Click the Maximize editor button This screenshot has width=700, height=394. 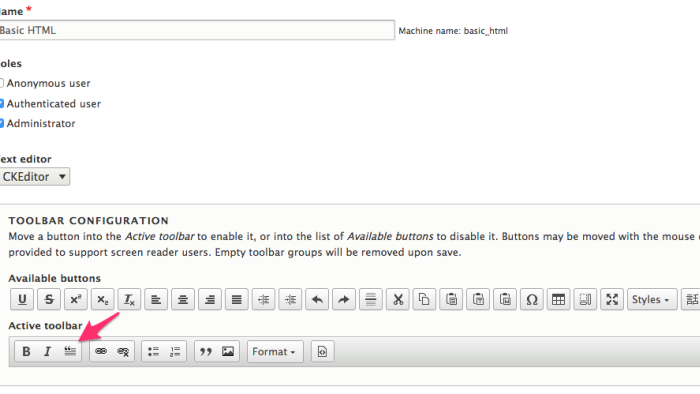pyautogui.click(x=612, y=299)
